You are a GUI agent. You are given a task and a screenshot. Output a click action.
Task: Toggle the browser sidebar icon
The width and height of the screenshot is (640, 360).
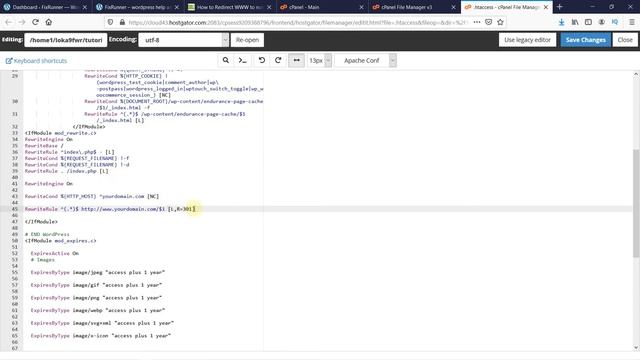[588, 22]
